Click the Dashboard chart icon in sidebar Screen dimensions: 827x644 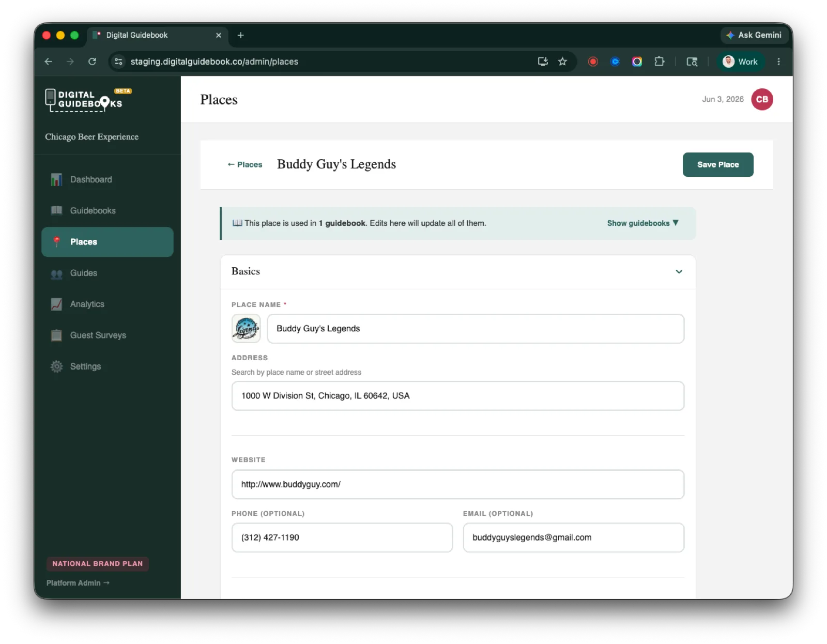pos(56,179)
